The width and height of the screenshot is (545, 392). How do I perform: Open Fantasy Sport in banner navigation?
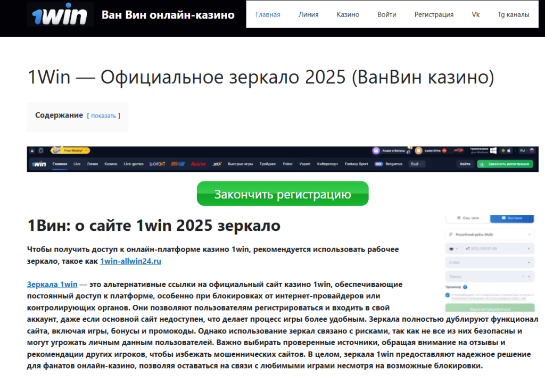click(356, 164)
